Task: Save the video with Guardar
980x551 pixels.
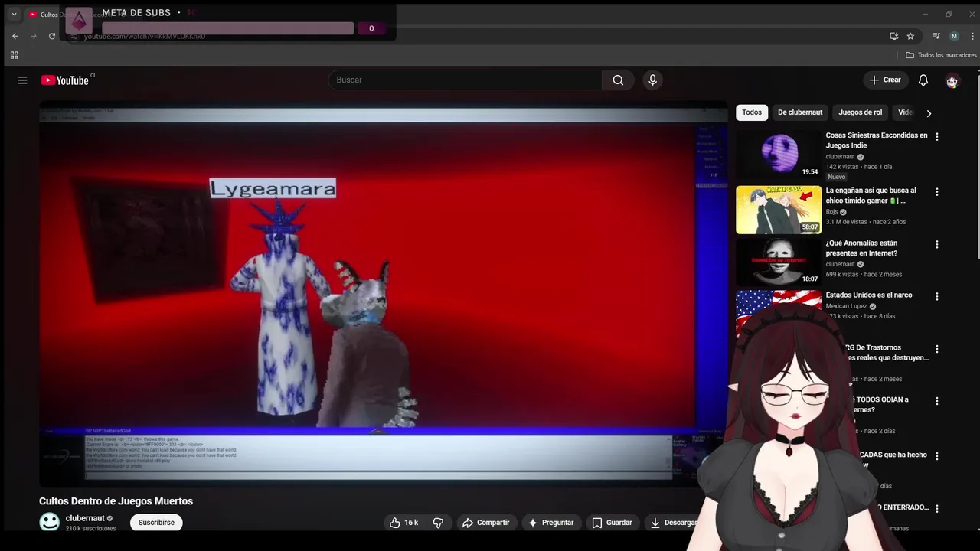Action: 612,523
